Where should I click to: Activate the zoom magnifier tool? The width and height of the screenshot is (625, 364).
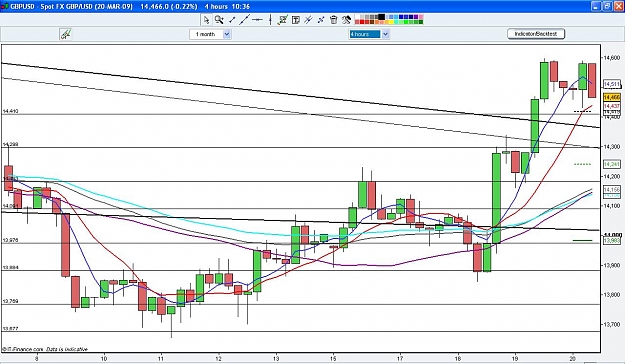(219, 20)
